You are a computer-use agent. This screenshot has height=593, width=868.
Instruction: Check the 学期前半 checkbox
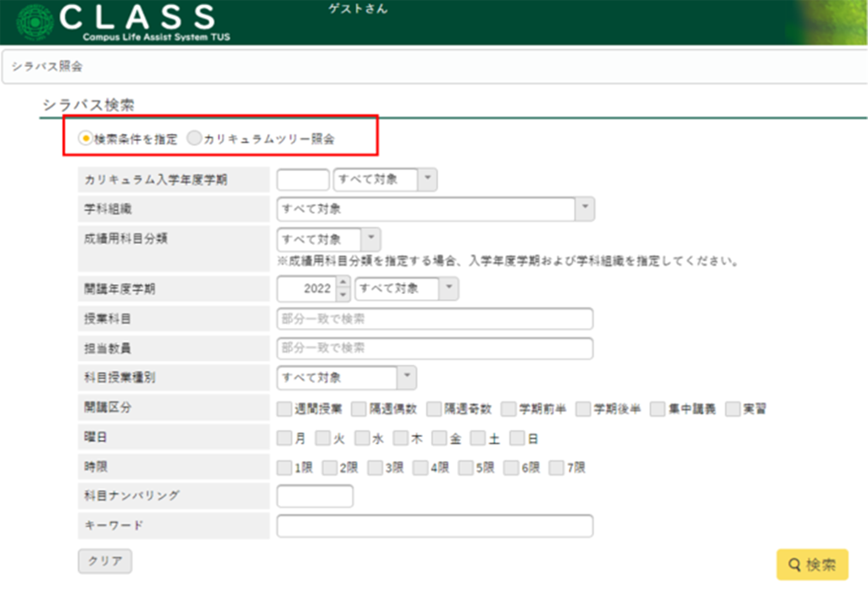click(509, 409)
